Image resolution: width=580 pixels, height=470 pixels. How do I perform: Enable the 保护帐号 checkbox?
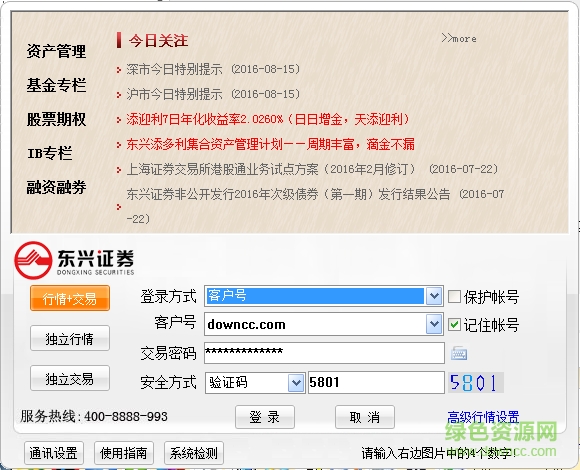pyautogui.click(x=454, y=297)
